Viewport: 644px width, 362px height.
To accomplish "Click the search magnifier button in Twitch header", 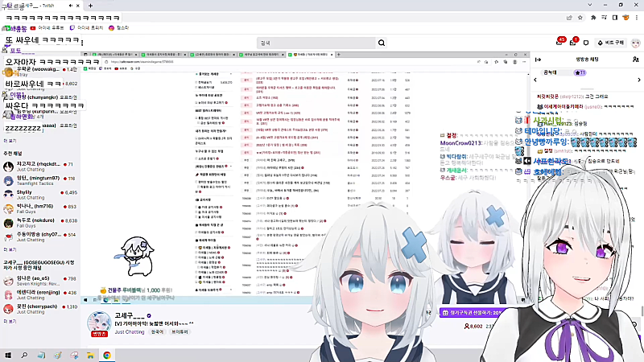I will (x=382, y=42).
